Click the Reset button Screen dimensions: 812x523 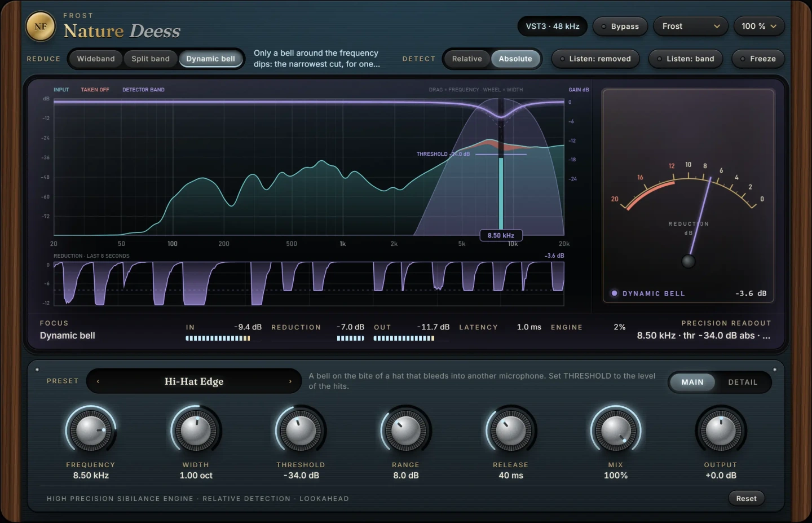[746, 498]
